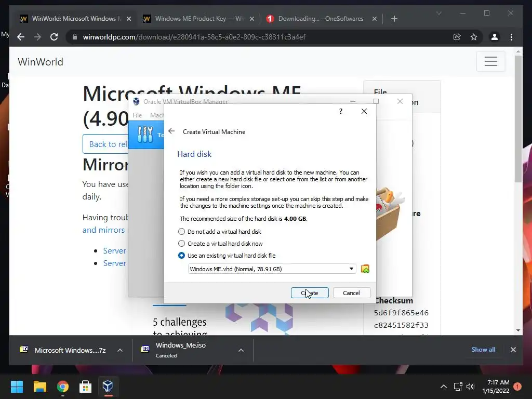Click Chrome's forward navigation arrow
Image resolution: width=532 pixels, height=399 pixels.
click(37, 37)
